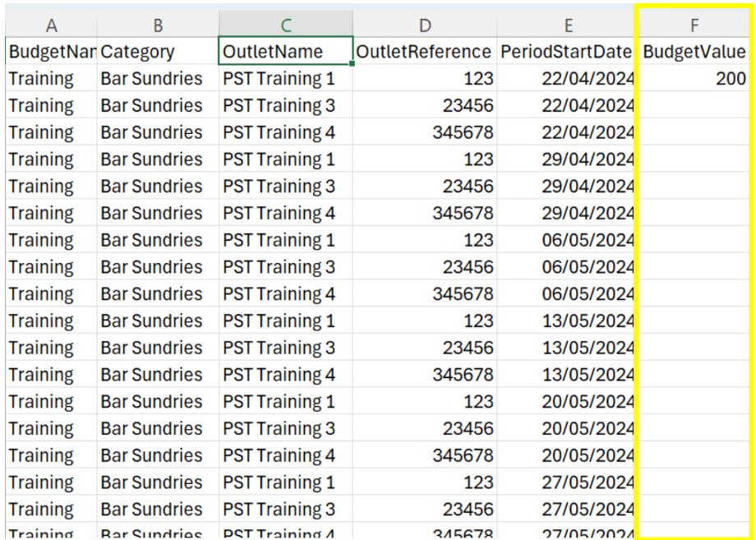Select the column A header
Viewport: 756px width, 540px height.
[x=51, y=25]
